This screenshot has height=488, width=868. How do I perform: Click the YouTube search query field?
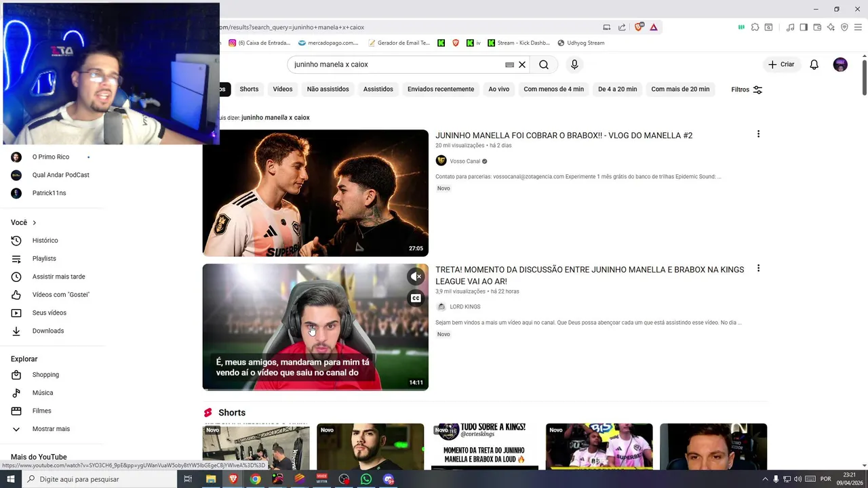(x=397, y=64)
